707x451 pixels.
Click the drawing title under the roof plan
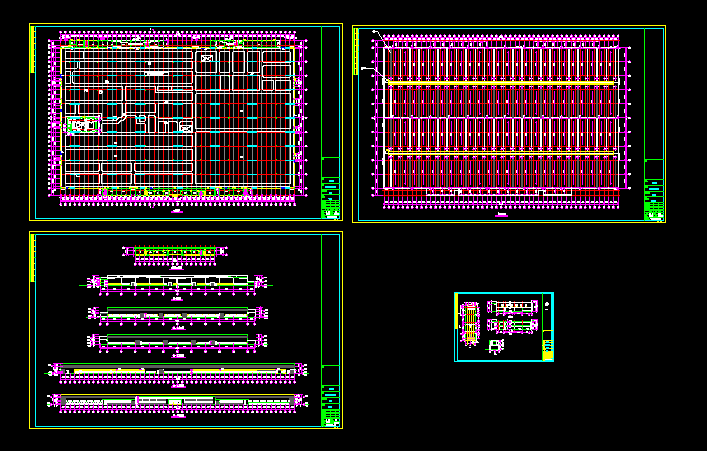501,213
